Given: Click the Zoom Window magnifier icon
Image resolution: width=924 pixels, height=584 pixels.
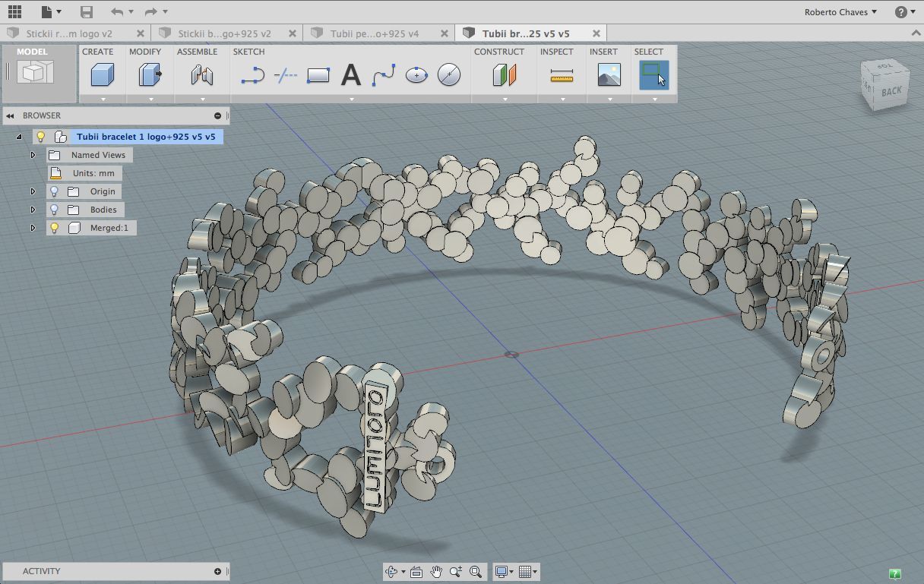Looking at the screenshot, I should click(x=476, y=572).
